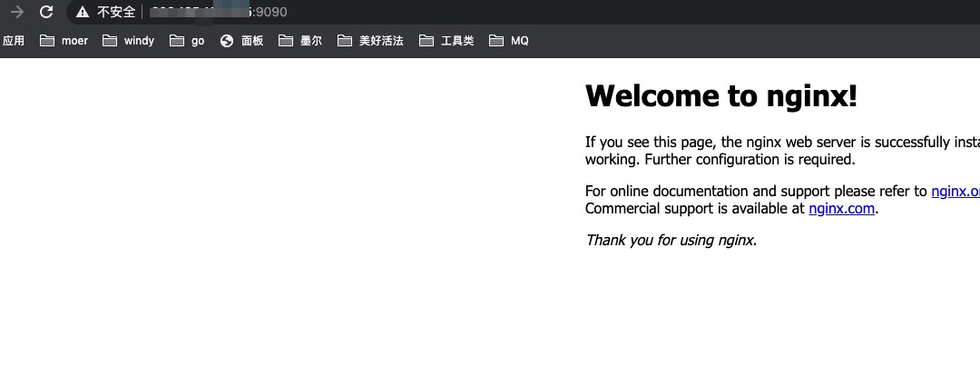Click the 'Thank you for using nginx.' text

(x=671, y=241)
